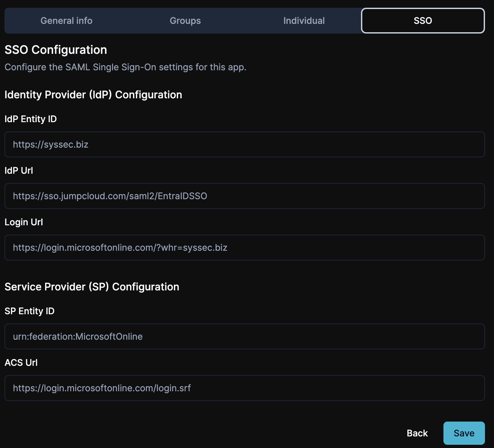494x448 pixels.
Task: Click the IdP Url label text
Action: [19, 170]
